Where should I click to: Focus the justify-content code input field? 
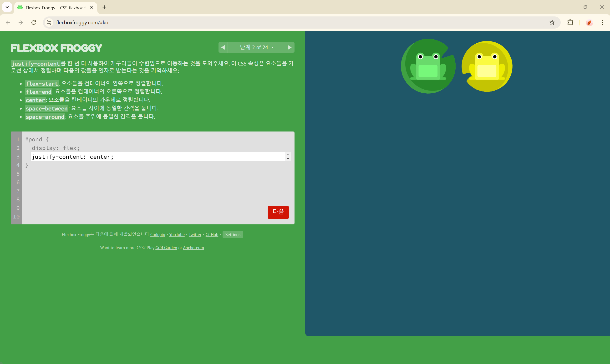[x=157, y=157]
